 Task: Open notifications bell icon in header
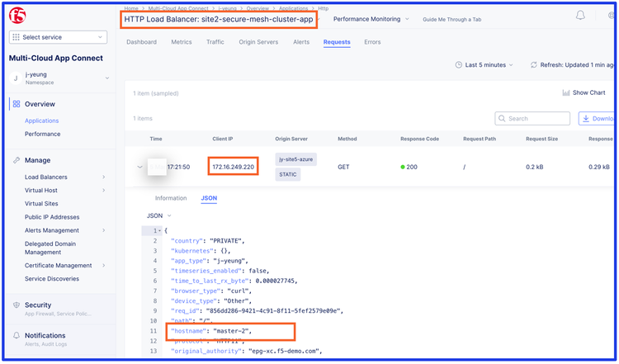[x=580, y=16]
